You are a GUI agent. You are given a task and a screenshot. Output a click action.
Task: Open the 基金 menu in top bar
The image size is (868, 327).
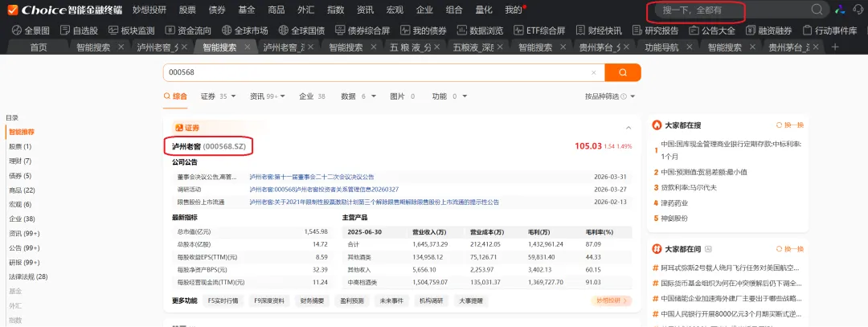[x=247, y=10]
